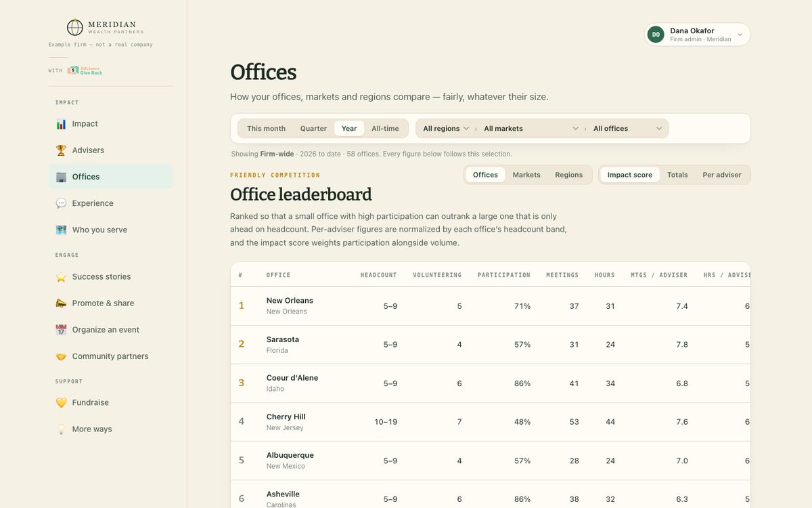Screen dimensions: 812x508
Task: Open the Fundraise page
Action: coord(111,402)
